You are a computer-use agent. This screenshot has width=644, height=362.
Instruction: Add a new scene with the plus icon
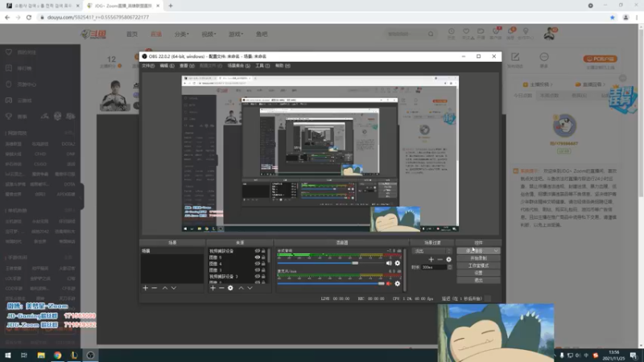[145, 288]
